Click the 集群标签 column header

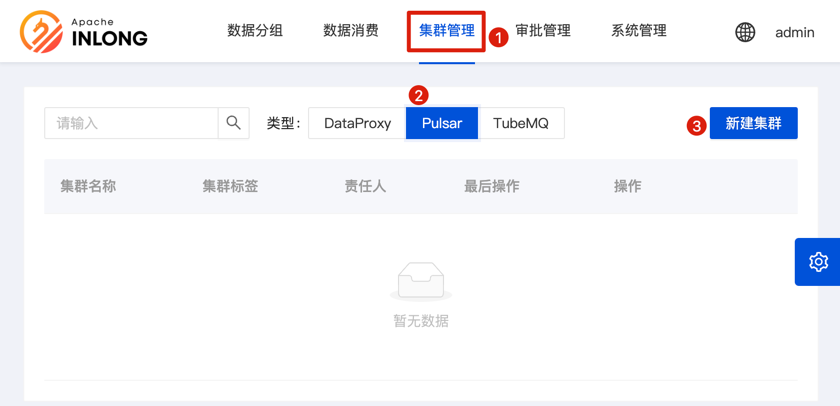tap(230, 186)
